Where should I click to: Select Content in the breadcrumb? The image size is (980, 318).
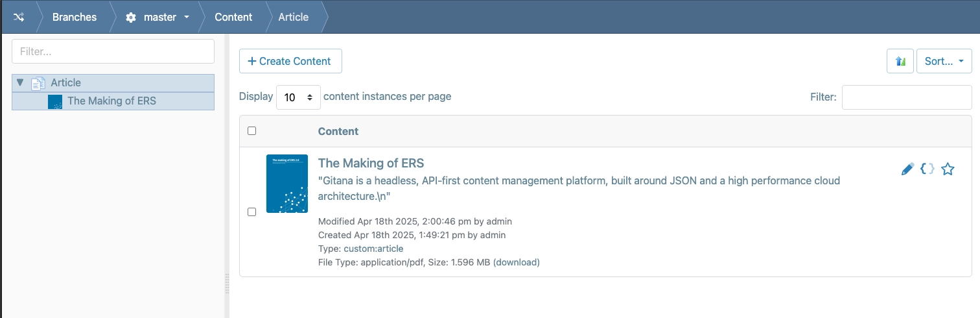click(x=233, y=17)
